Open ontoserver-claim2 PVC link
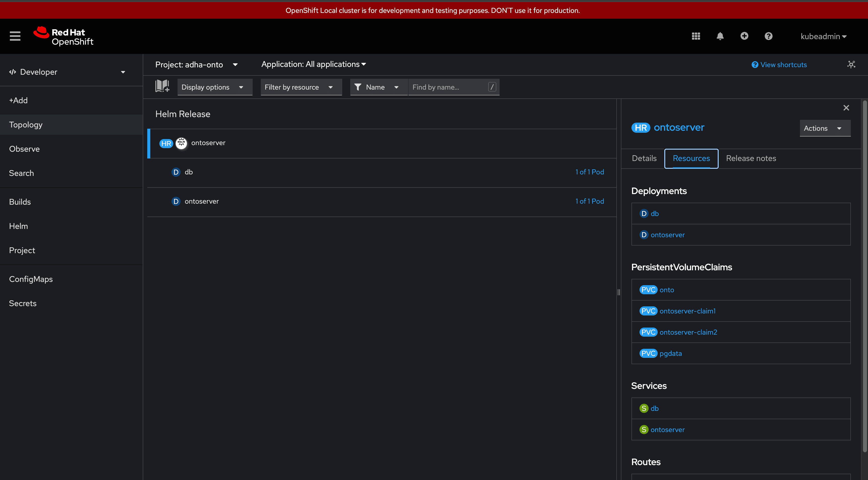Image resolution: width=868 pixels, height=480 pixels. (688, 332)
